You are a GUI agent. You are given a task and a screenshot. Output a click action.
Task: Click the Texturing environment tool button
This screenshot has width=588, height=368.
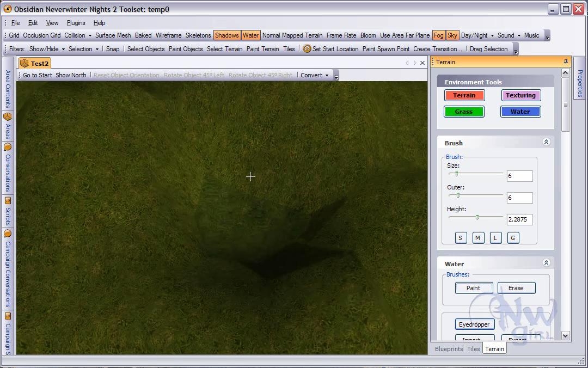pyautogui.click(x=520, y=95)
